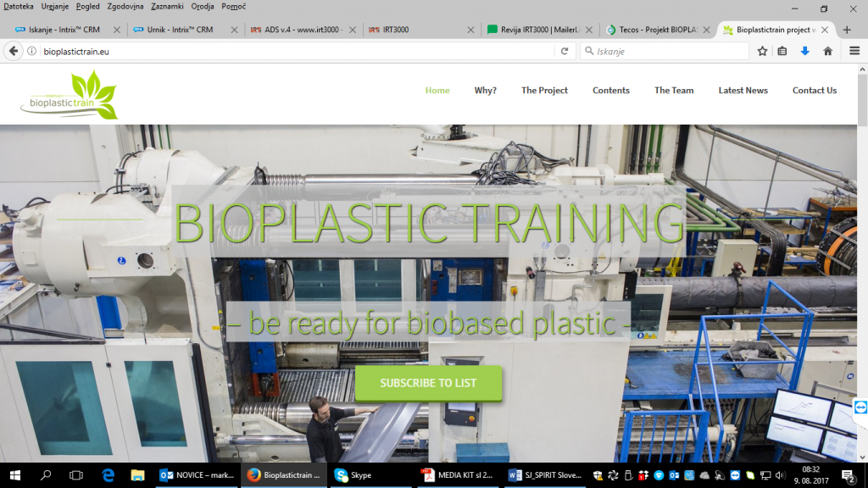Open the Latest News link
The image size is (868, 488).
743,91
